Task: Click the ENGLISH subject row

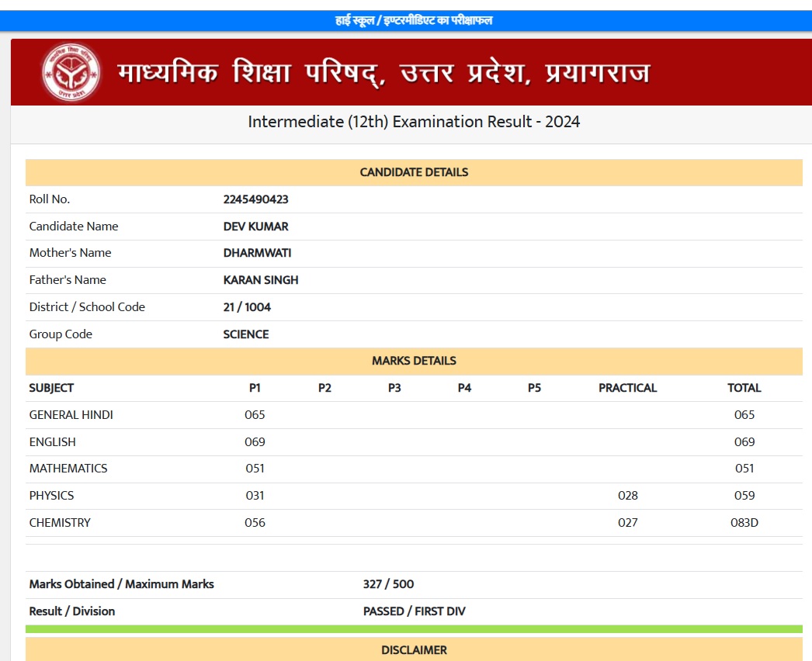Action: [x=414, y=442]
